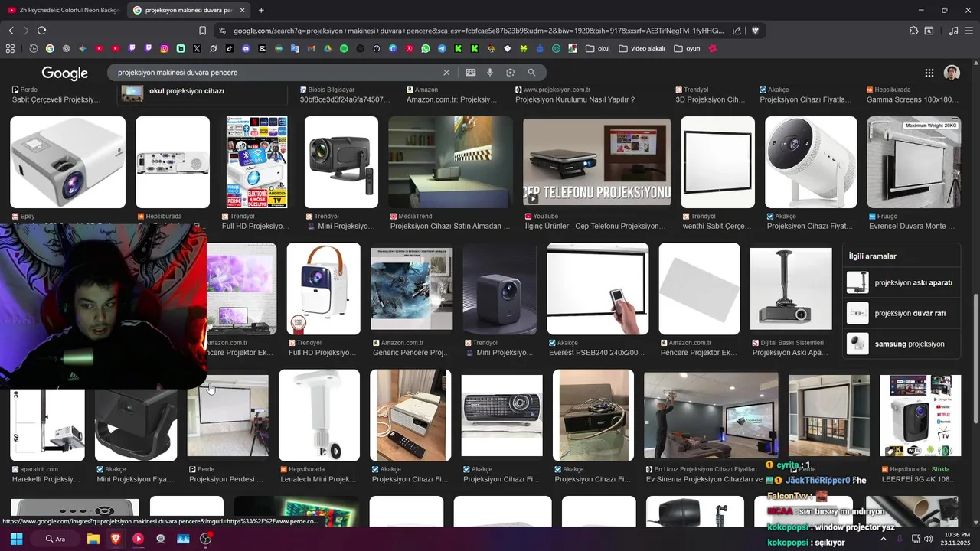Open the Perde Projeksiyon Perdesi image

pos(228,416)
